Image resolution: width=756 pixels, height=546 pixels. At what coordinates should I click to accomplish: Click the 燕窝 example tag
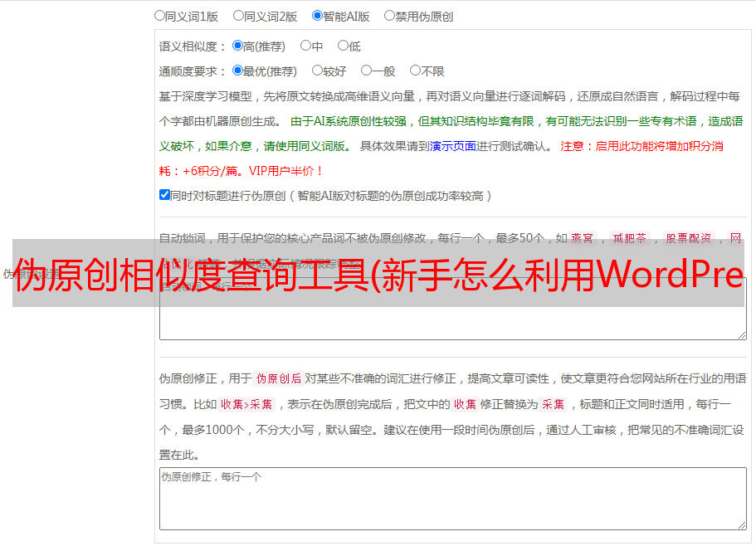click(x=583, y=238)
